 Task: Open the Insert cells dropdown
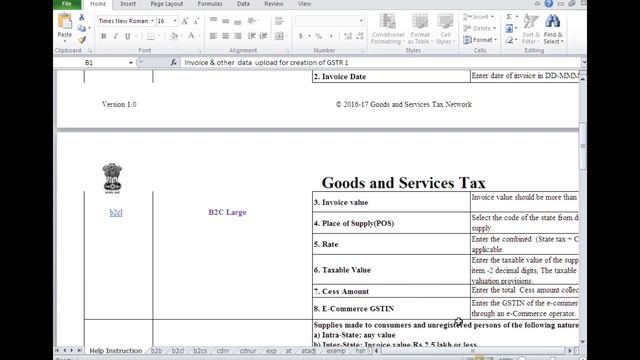479,17
